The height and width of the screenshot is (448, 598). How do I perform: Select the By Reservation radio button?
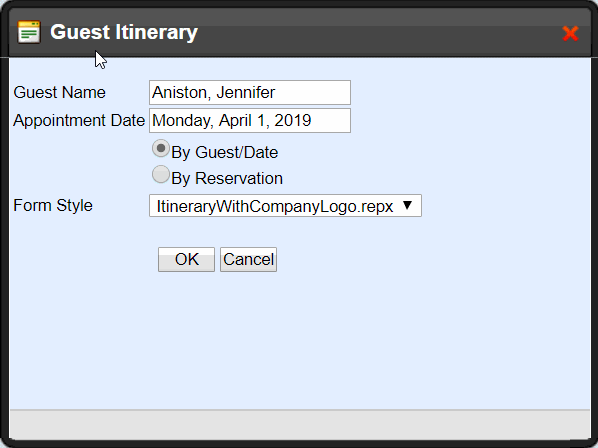(x=161, y=174)
